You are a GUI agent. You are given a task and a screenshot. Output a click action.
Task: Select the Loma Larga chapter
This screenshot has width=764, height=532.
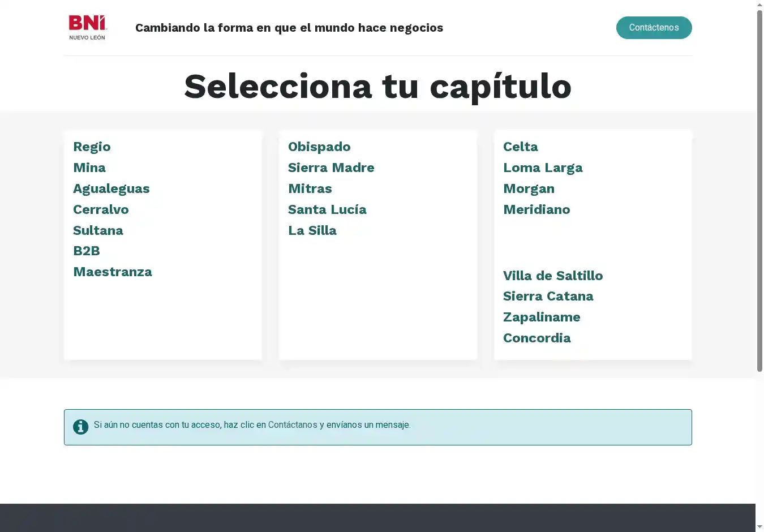tap(543, 168)
